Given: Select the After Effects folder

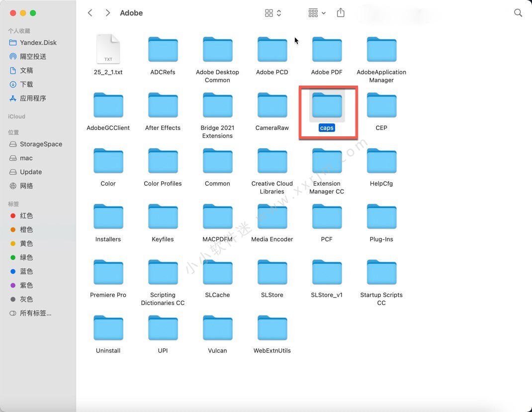Looking at the screenshot, I should pos(163,105).
